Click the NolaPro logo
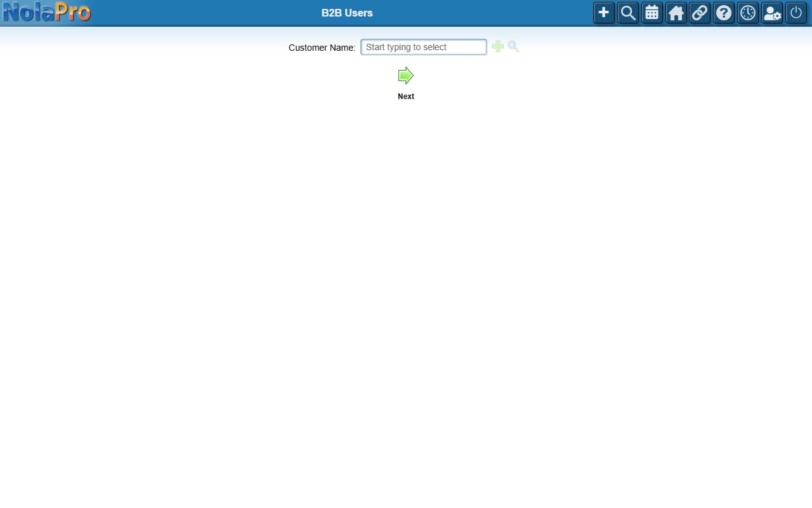Screen dimensions: 812x508 click(46, 12)
